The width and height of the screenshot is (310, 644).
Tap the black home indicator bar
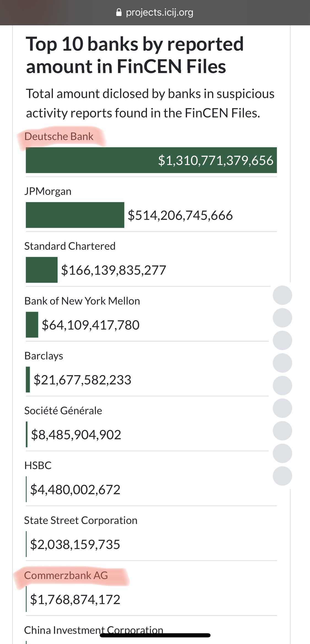[x=155, y=635]
